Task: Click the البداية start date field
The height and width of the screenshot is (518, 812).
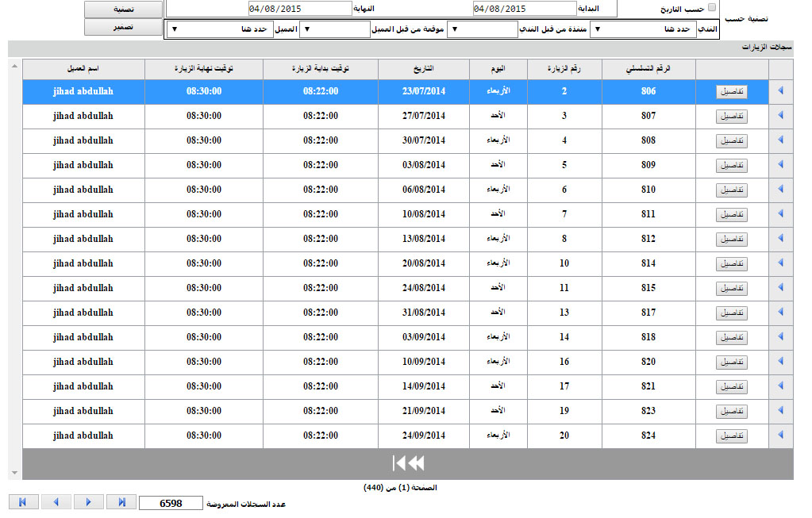Action: (x=524, y=9)
